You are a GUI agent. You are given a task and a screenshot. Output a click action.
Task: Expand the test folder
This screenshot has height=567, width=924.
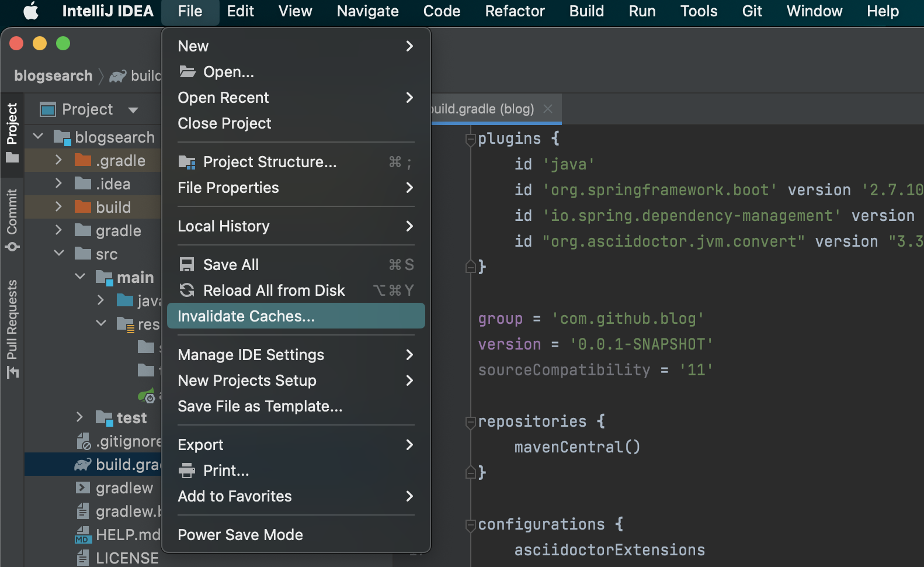[x=79, y=417]
